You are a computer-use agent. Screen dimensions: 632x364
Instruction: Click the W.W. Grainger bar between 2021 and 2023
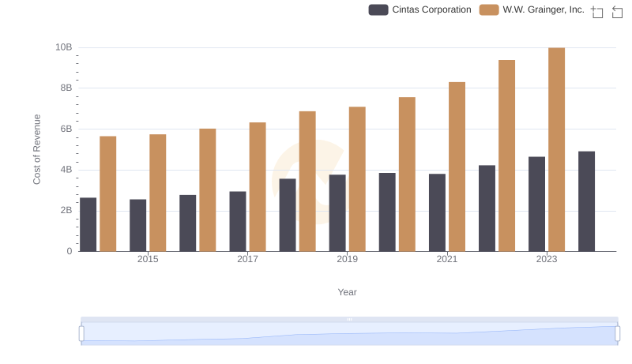pyautogui.click(x=506, y=156)
